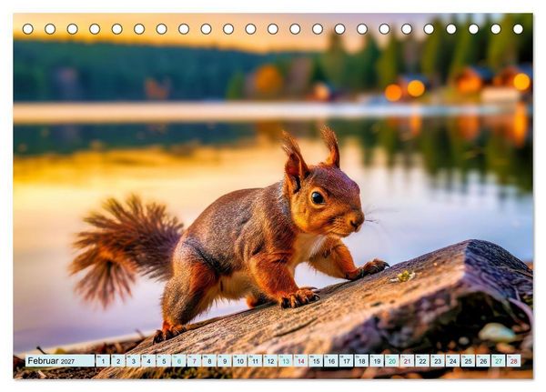Select the green Saturday 13 cell

tap(286, 361)
